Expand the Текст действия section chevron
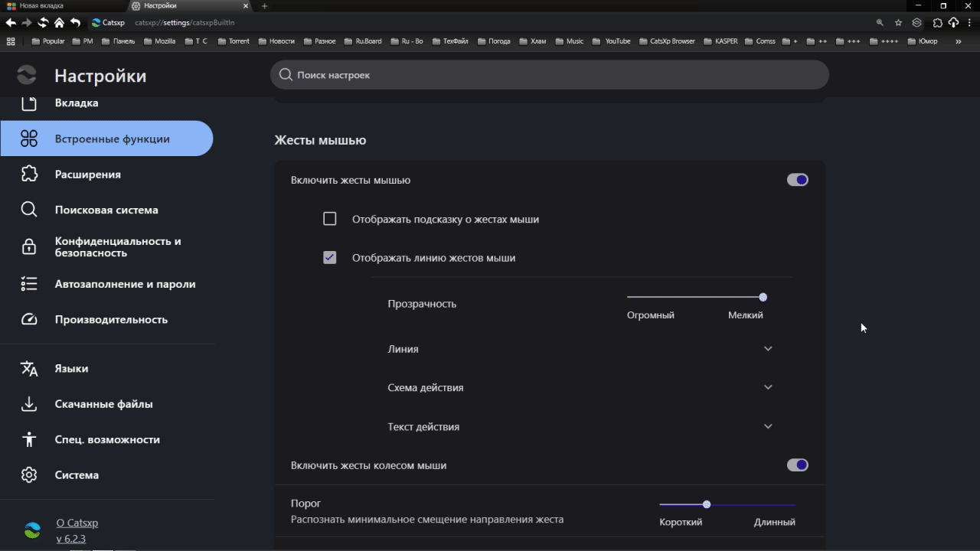The height and width of the screenshot is (551, 980). [768, 426]
